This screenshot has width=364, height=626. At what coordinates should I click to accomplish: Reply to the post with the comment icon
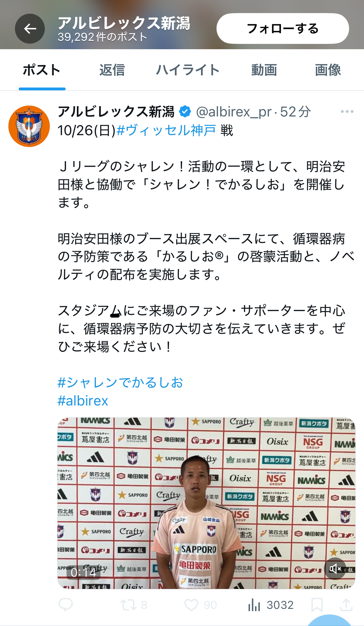pos(66,605)
